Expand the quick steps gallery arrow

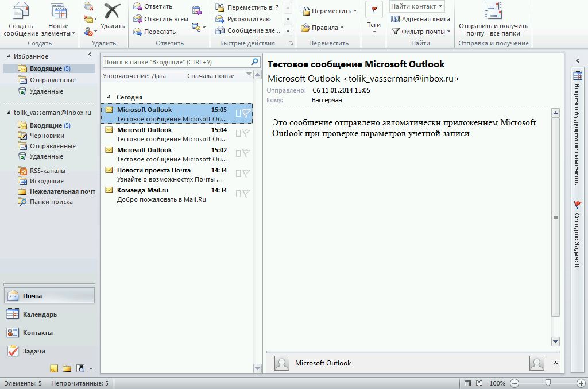point(288,31)
